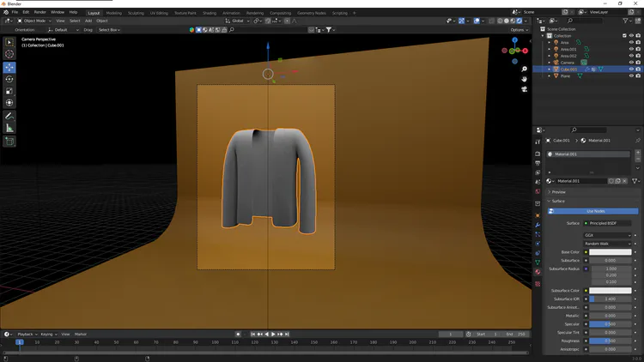Switch to the Geometry Nodes workspace tab
The height and width of the screenshot is (362, 644).
pyautogui.click(x=312, y=13)
